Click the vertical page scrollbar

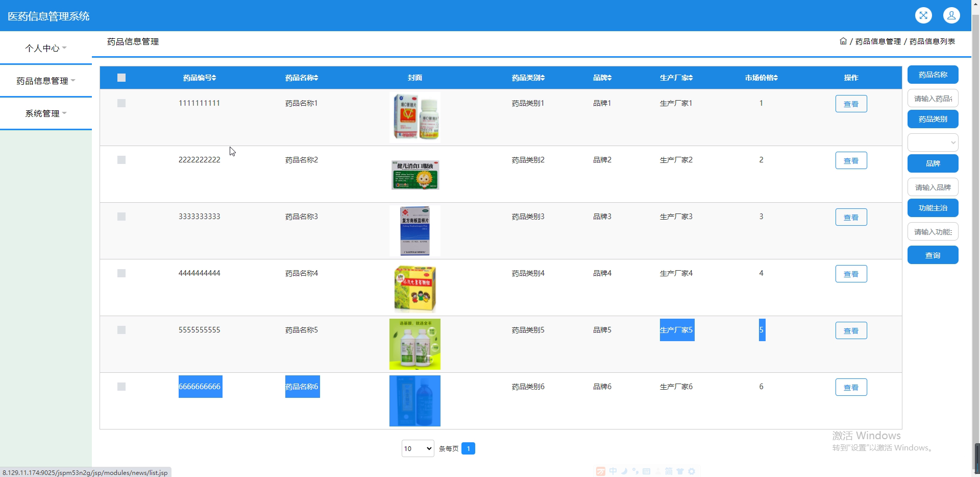[975, 238]
